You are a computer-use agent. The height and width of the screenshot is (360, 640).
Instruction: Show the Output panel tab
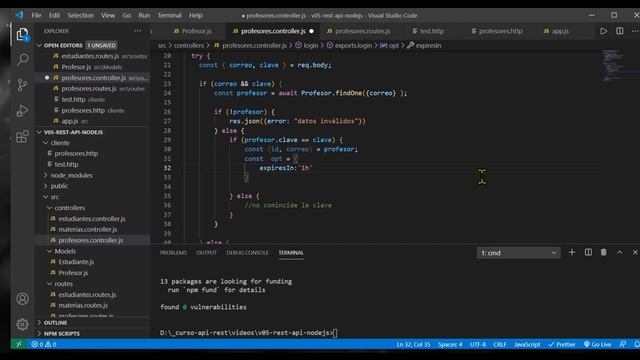pyautogui.click(x=206, y=253)
